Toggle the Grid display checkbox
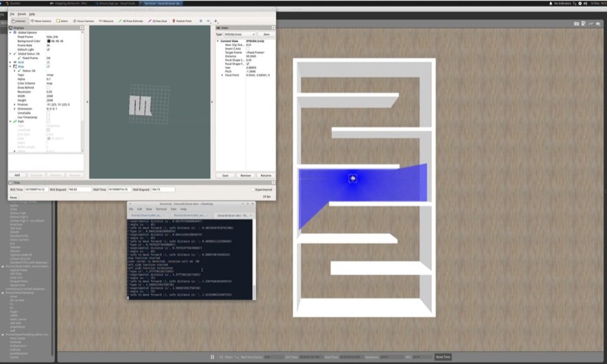Image resolution: width=607 pixels, height=364 pixels. pyautogui.click(x=48, y=62)
